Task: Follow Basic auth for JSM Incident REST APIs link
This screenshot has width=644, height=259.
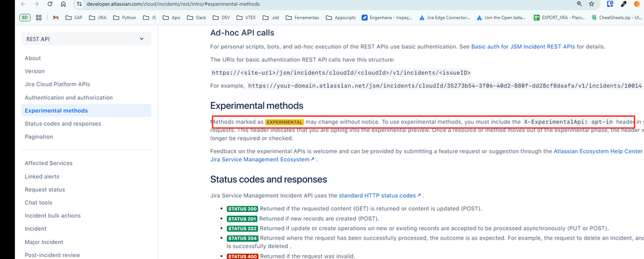Action: click(523, 47)
